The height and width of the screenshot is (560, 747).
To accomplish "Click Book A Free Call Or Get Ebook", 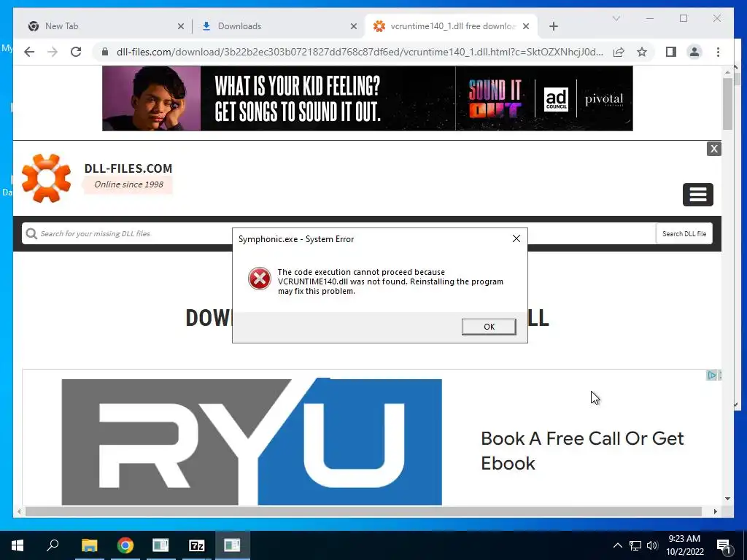I will tap(582, 451).
